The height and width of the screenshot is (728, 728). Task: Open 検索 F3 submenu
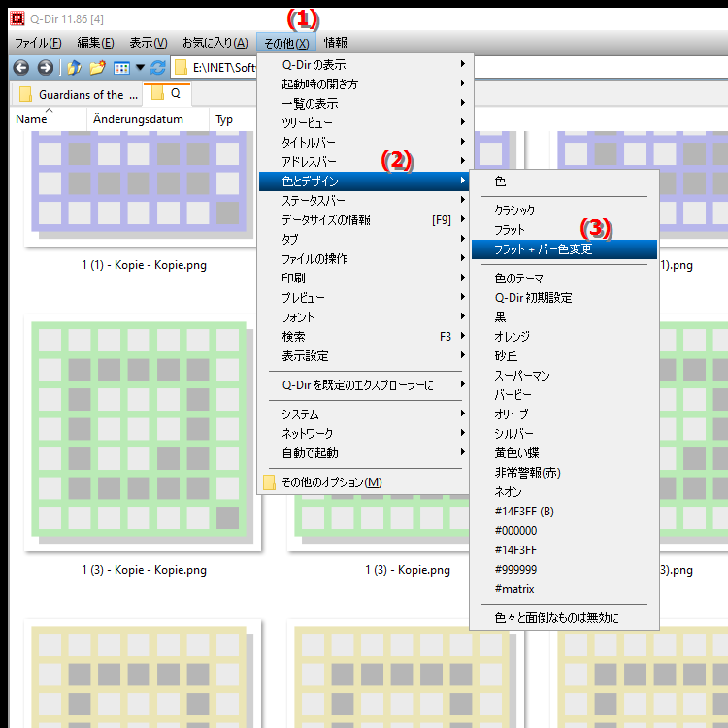click(364, 337)
